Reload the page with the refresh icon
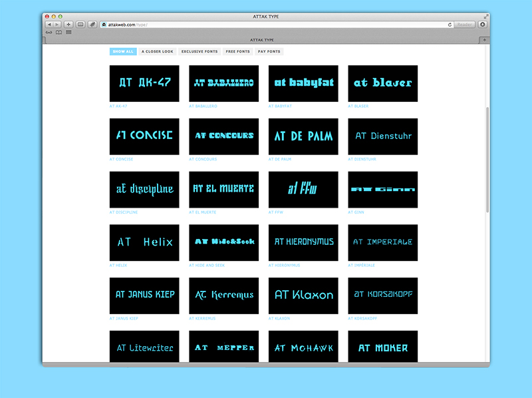532x398 pixels. click(x=450, y=25)
